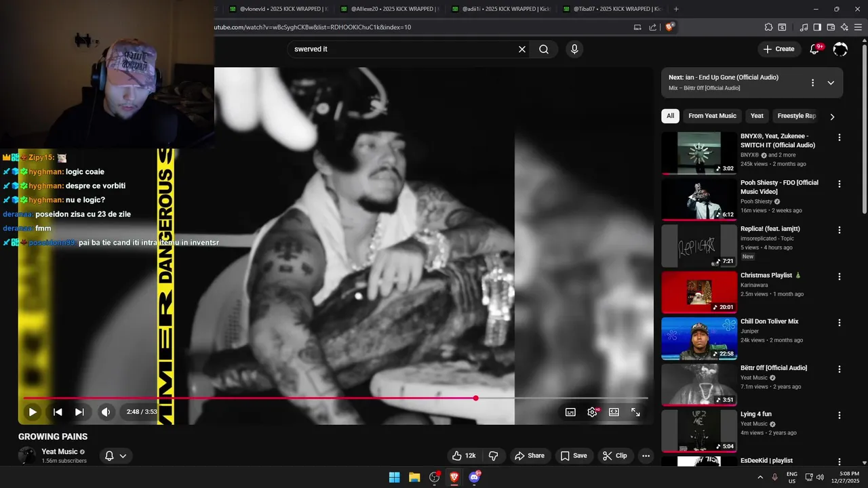Open Pooh Shiesty FDO video
This screenshot has height=488, width=868.
699,199
